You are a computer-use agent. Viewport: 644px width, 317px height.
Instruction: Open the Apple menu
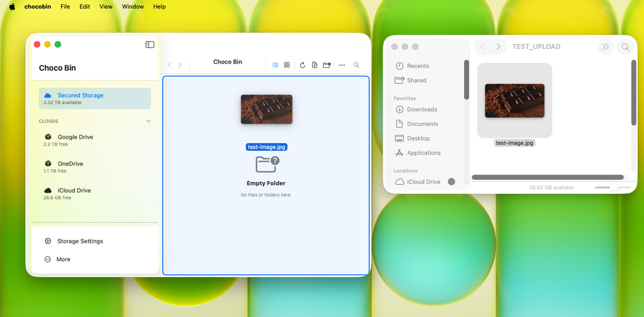12,6
